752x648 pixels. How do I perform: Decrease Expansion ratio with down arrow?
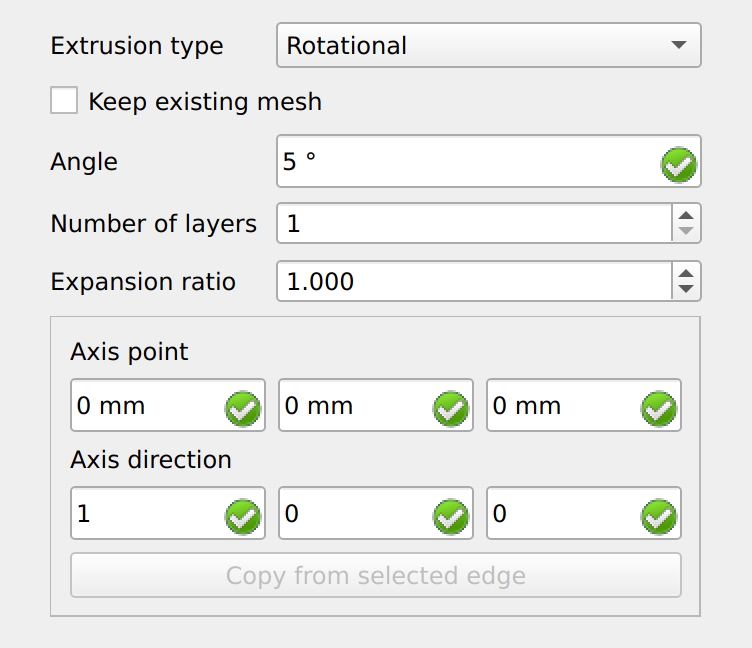(686, 290)
